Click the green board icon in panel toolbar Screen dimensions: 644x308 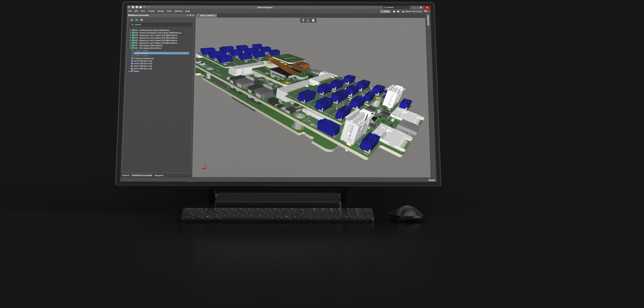click(137, 20)
